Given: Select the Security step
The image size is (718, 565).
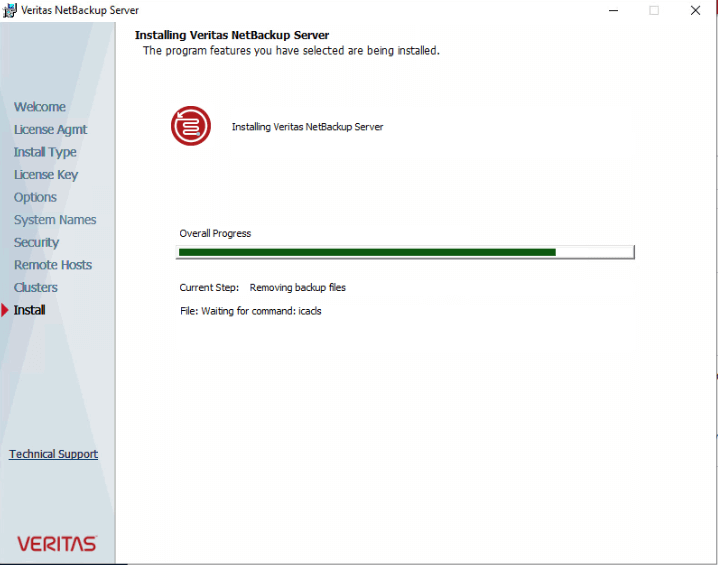Looking at the screenshot, I should (36, 242).
